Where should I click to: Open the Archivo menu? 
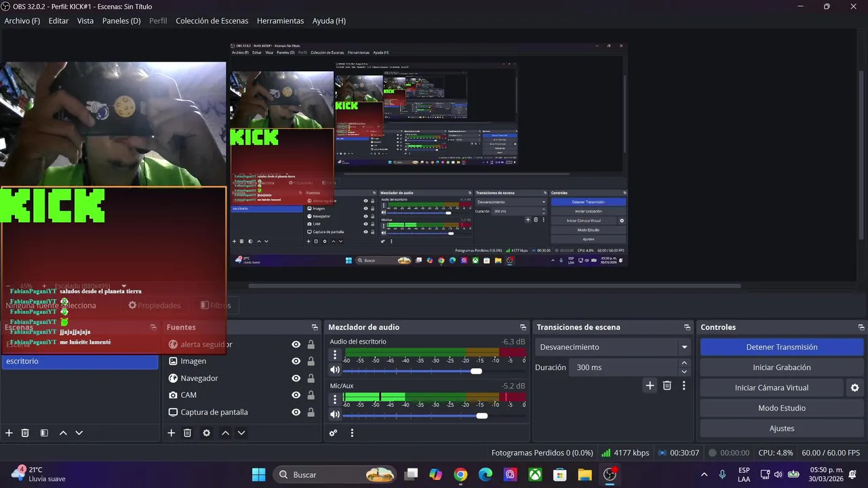(x=22, y=21)
